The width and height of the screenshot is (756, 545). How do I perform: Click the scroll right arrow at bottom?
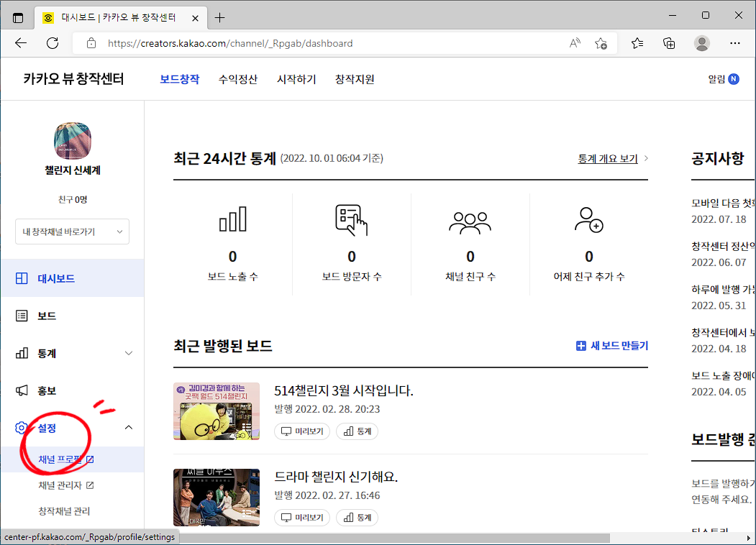click(748, 538)
